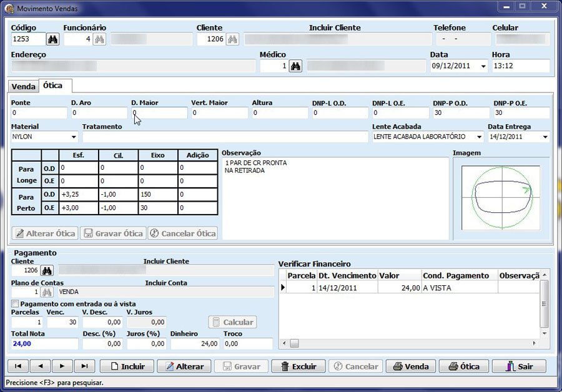Click the Pagamento Cliente binoculars icon
The width and height of the screenshot is (562, 392).
click(x=47, y=270)
